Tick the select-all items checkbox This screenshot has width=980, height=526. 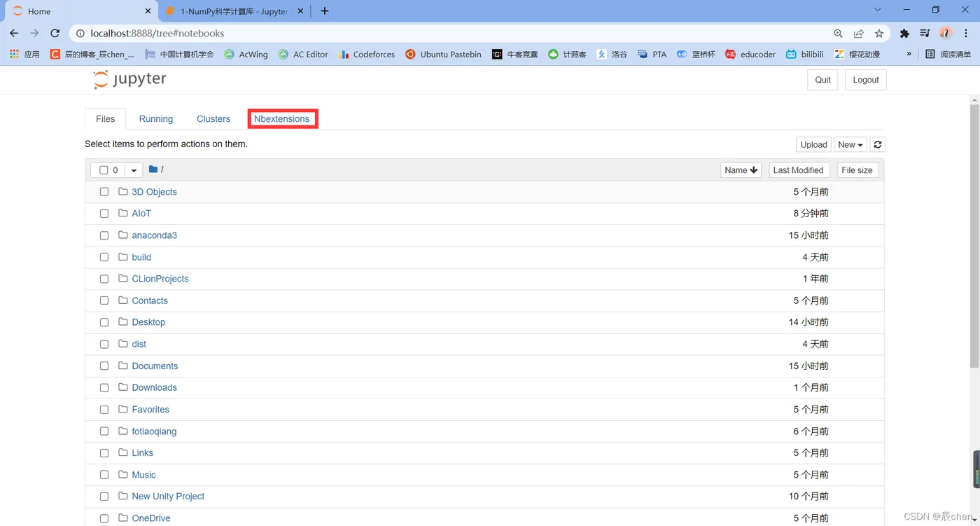point(104,170)
